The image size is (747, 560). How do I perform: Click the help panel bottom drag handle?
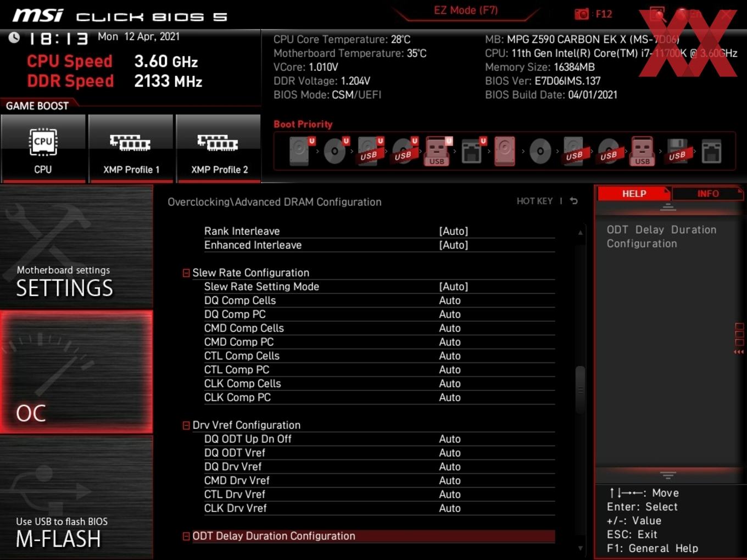668,475
